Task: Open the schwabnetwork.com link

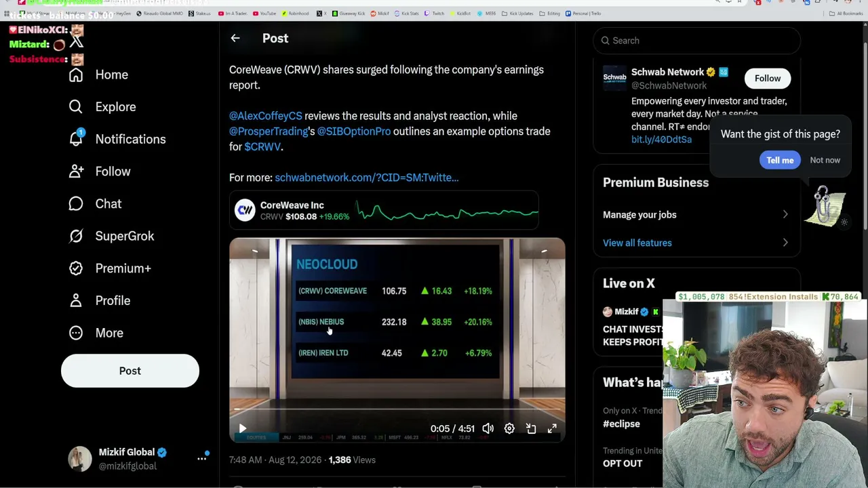Action: 367,178
